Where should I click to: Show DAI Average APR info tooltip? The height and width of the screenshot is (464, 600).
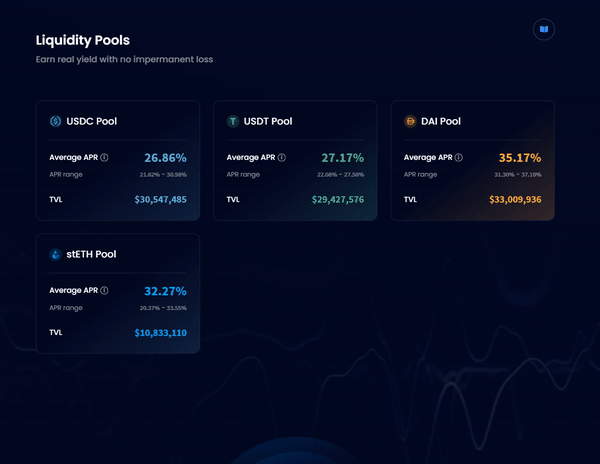(459, 158)
